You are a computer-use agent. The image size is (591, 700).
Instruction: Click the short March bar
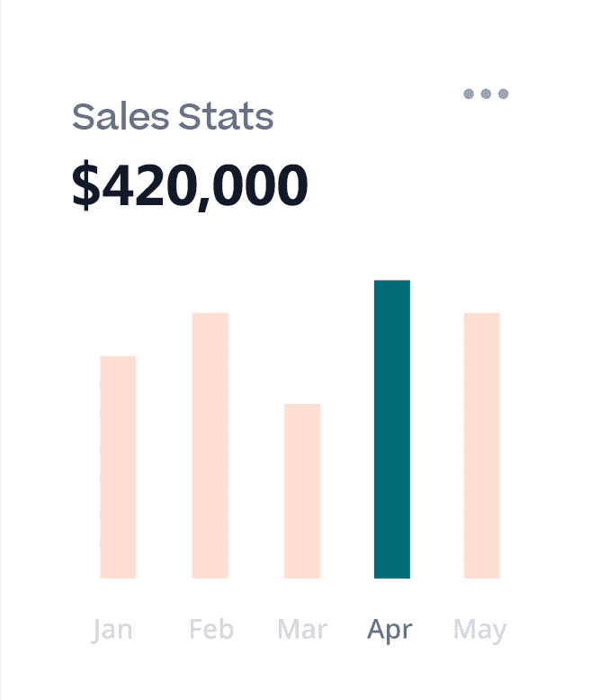pos(302,490)
